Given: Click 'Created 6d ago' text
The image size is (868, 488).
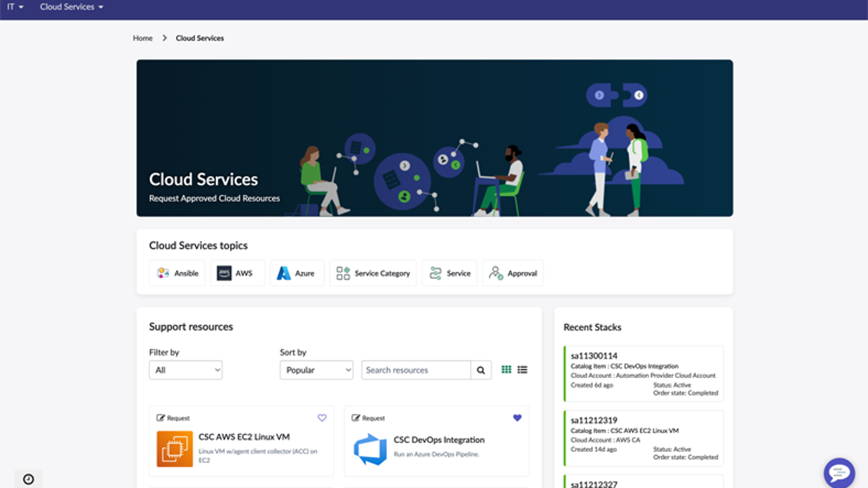Looking at the screenshot, I should pos(592,385).
